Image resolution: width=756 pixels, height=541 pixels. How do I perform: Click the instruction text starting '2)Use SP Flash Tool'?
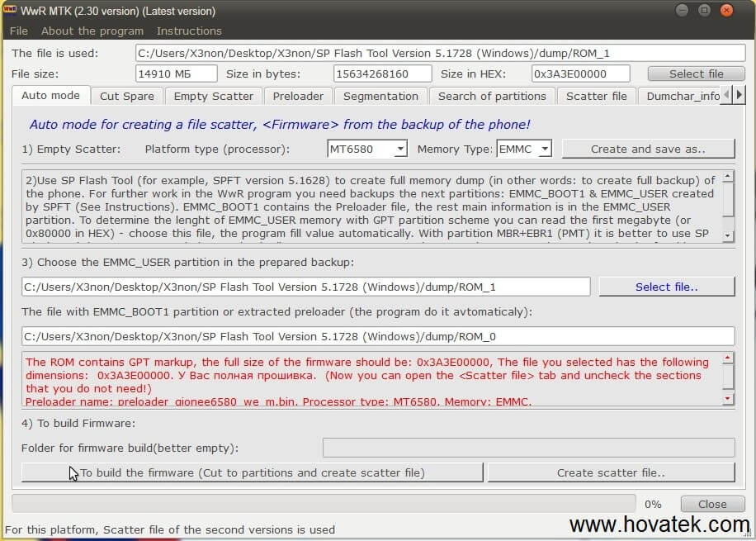(371, 206)
